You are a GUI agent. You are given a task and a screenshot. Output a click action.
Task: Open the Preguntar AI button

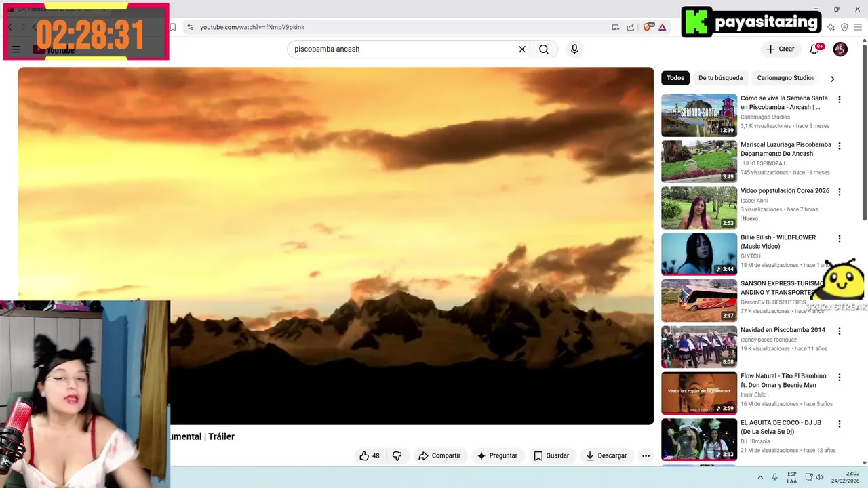(x=497, y=455)
